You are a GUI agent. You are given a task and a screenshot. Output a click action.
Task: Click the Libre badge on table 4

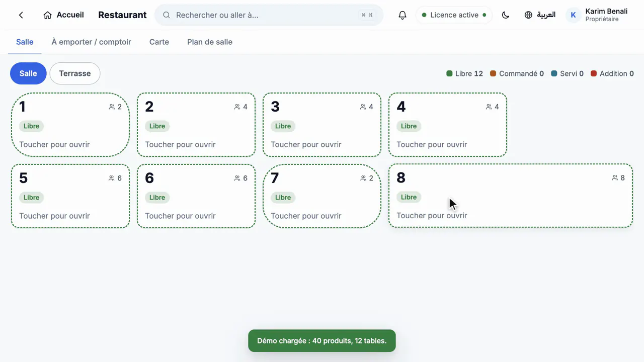pos(409,126)
